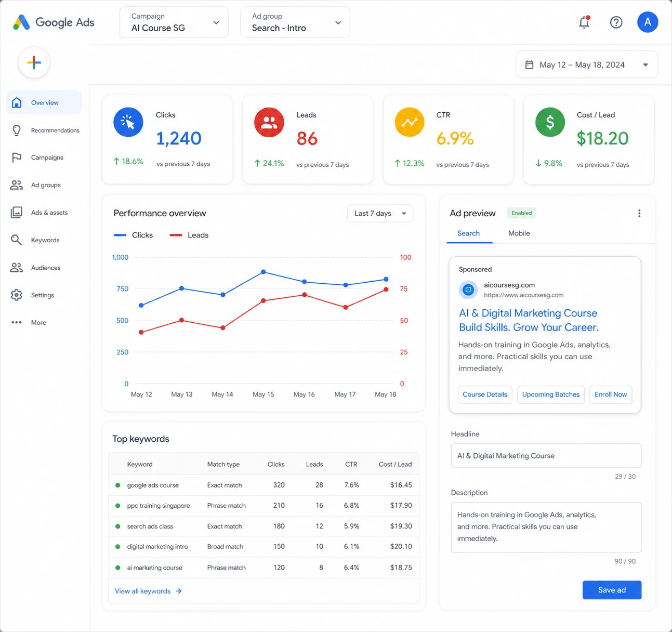Open the Ad preview three-dot menu
The image size is (672, 632).
click(x=639, y=213)
